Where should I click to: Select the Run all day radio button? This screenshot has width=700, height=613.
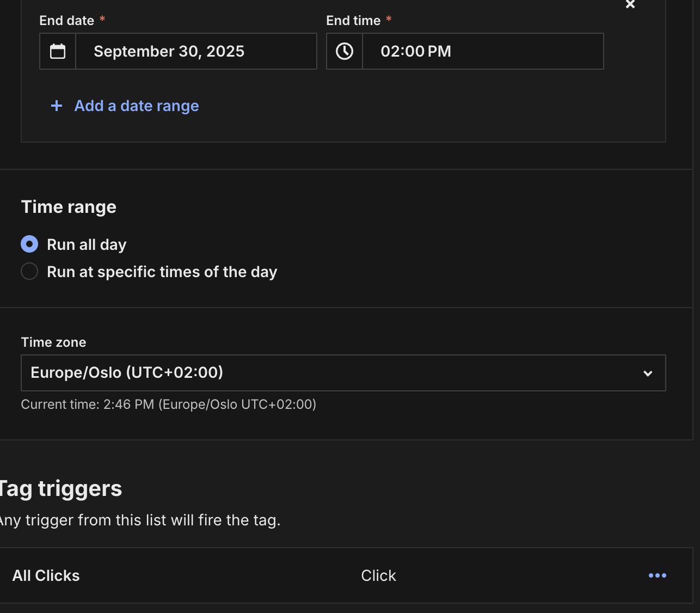(29, 244)
